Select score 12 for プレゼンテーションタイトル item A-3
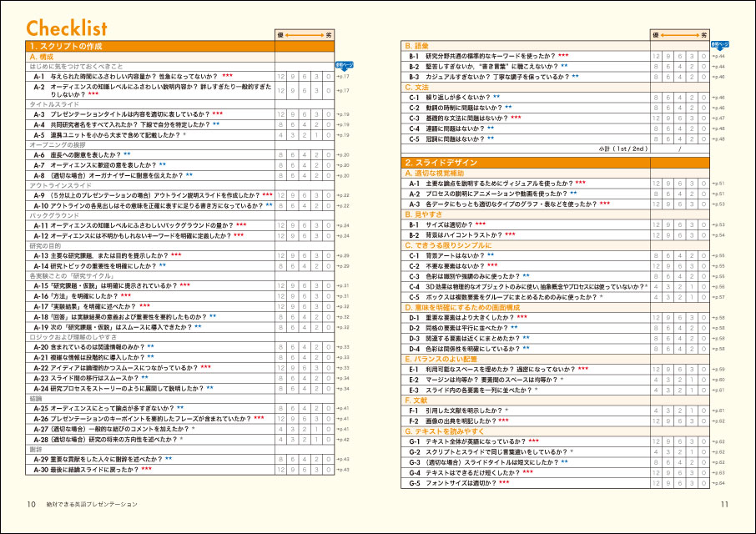 281,113
